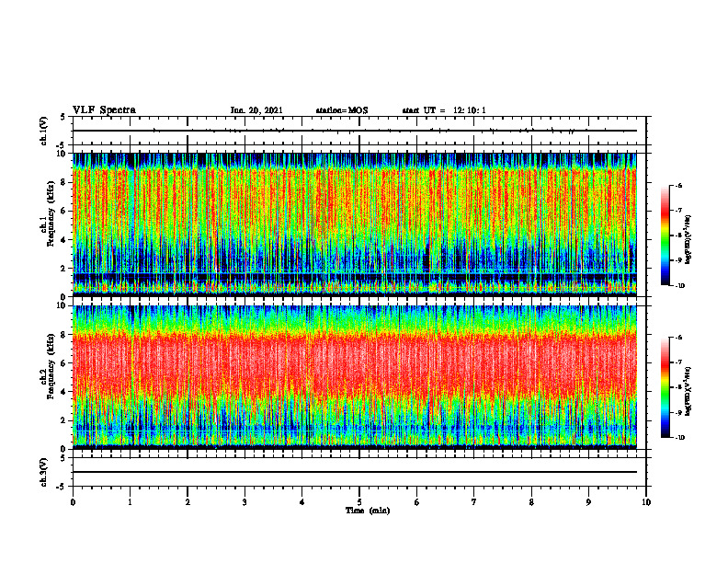Click tick label "9" on time axis
The image size is (728, 563).
coord(588,502)
